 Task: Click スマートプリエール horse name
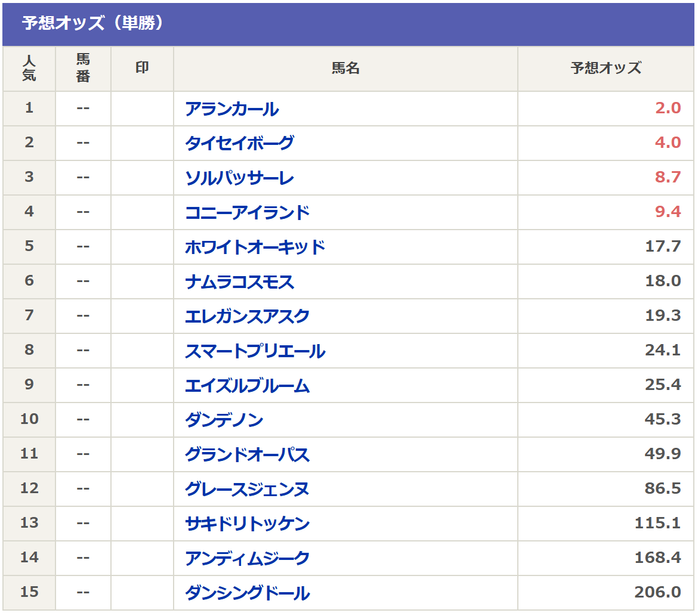tap(255, 351)
